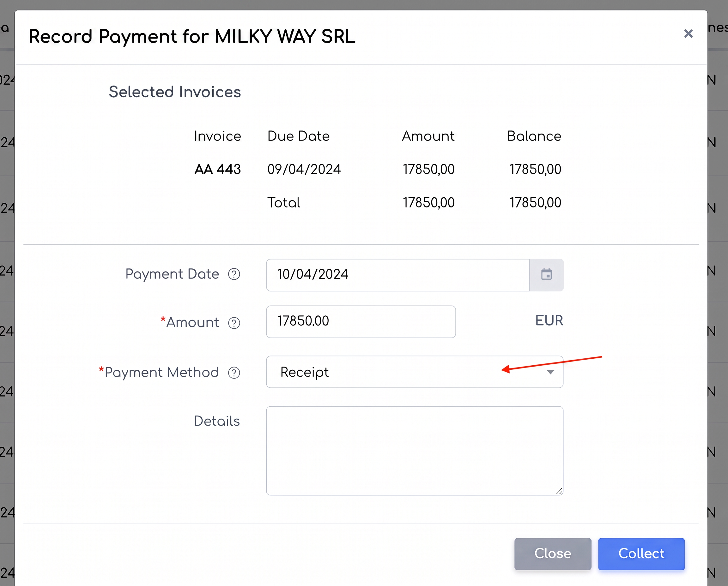Show help for Payment Date
Screen dimensions: 728x586
pos(234,274)
